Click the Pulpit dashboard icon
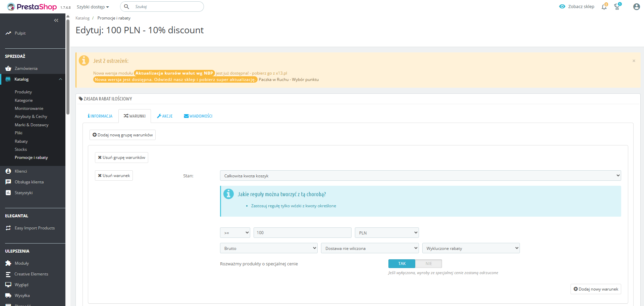 (8, 33)
